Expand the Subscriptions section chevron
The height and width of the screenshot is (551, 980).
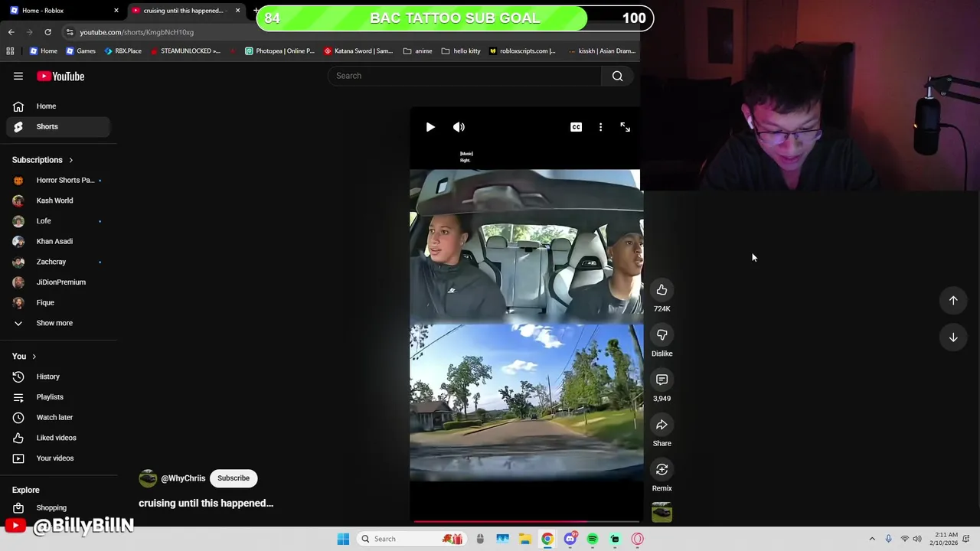[x=70, y=160]
